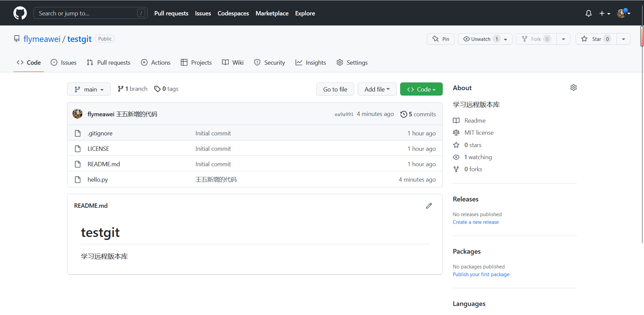
Task: Click the disabled Fork button
Action: click(536, 39)
